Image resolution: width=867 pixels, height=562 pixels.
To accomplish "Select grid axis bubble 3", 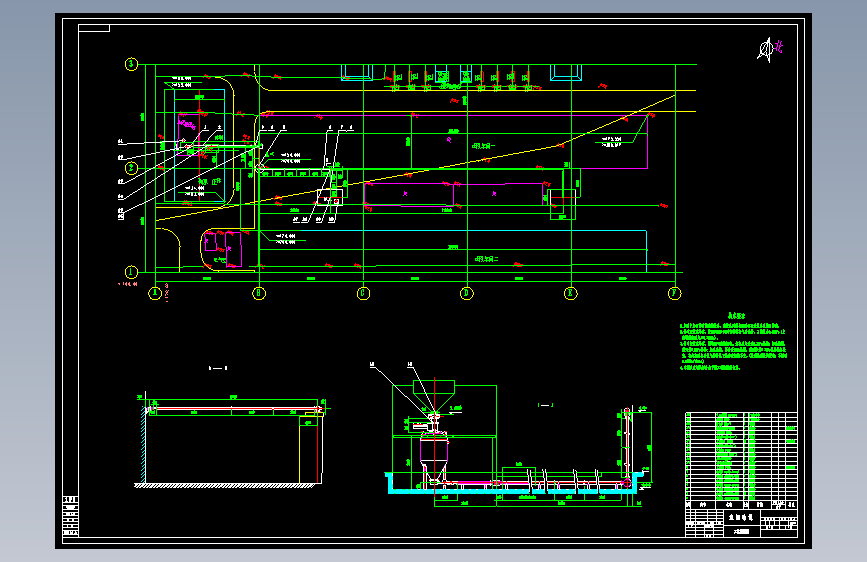I will point(131,64).
